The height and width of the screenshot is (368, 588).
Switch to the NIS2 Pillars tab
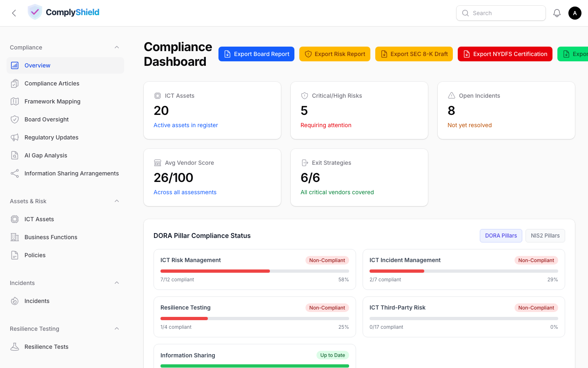click(x=545, y=236)
